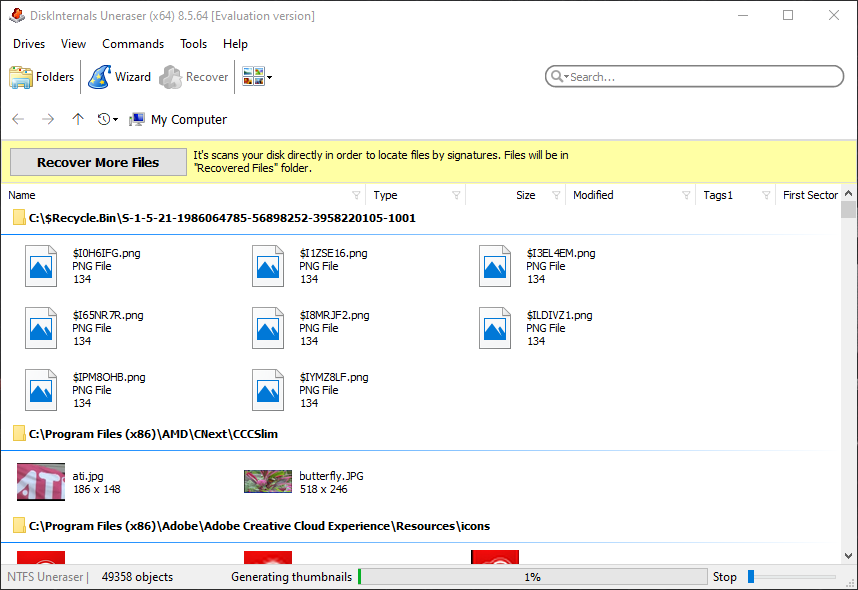
Task: Select $I1ZSE16.png file icon
Action: (x=268, y=266)
